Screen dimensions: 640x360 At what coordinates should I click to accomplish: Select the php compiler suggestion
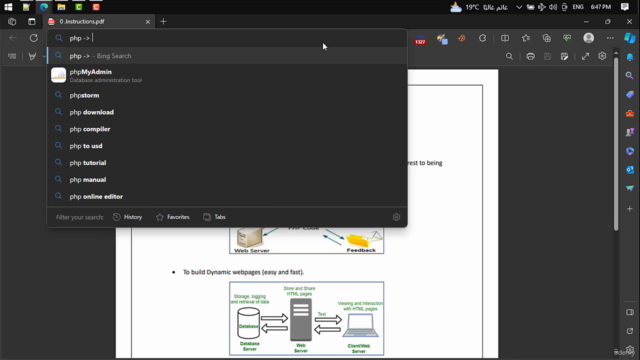coord(227,129)
